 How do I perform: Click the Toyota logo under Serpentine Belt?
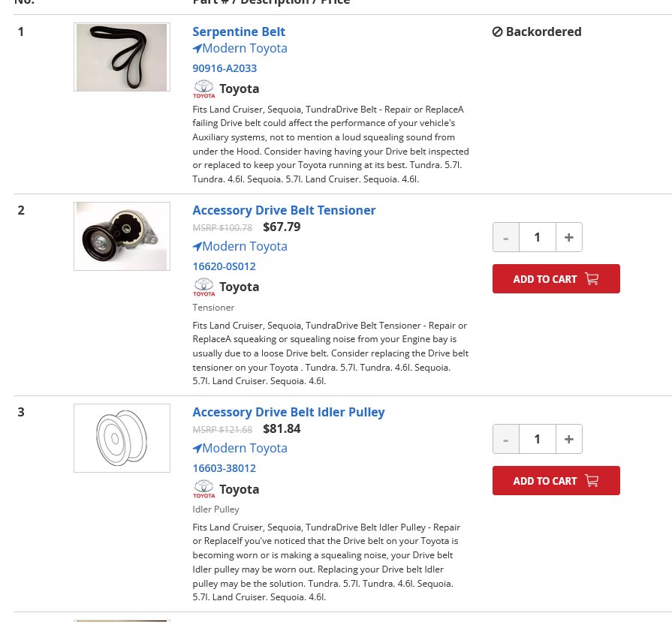tap(204, 89)
